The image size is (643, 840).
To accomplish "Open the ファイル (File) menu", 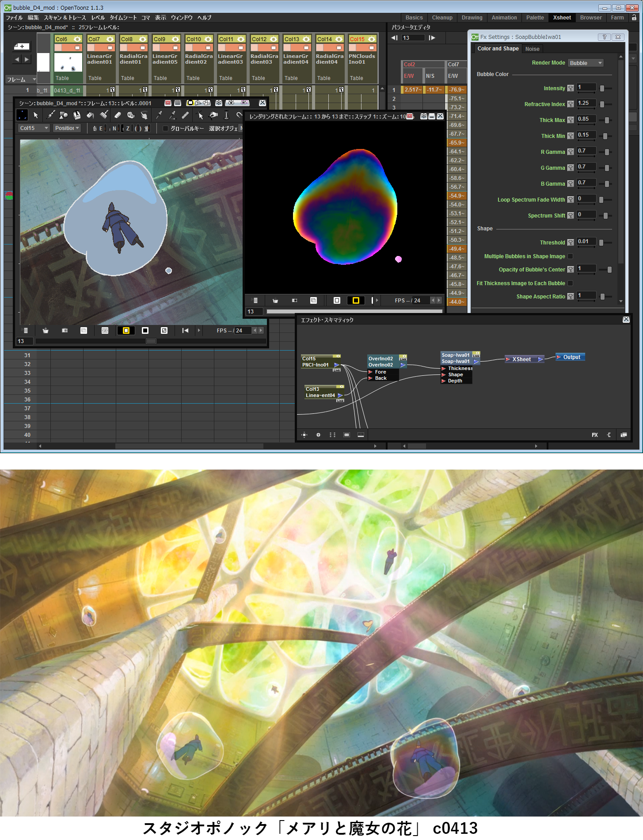I will tap(14, 18).
